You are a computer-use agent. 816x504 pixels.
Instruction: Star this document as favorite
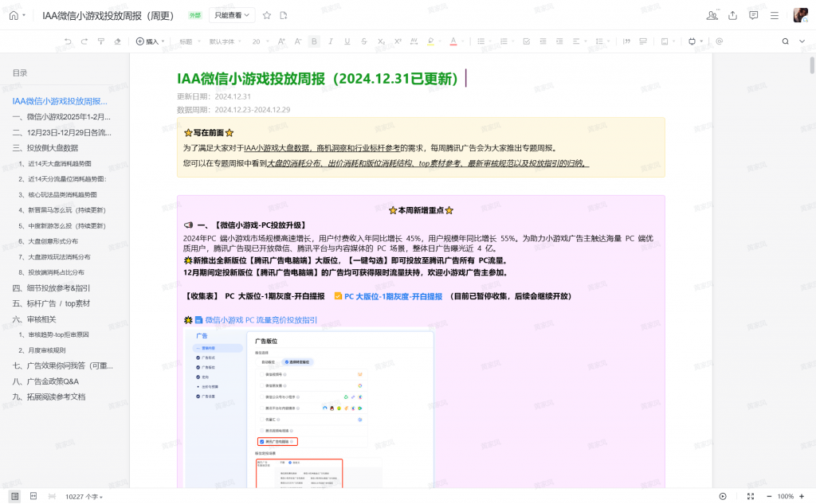pyautogui.click(x=267, y=16)
